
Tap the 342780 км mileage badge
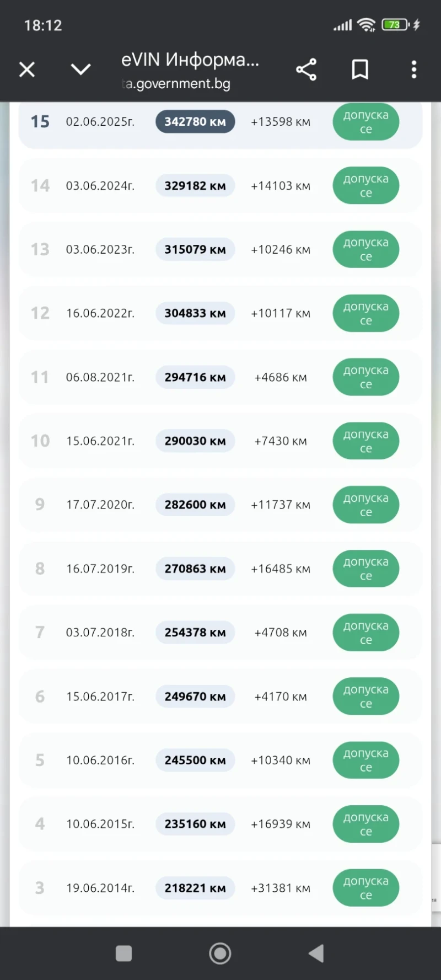pos(195,122)
